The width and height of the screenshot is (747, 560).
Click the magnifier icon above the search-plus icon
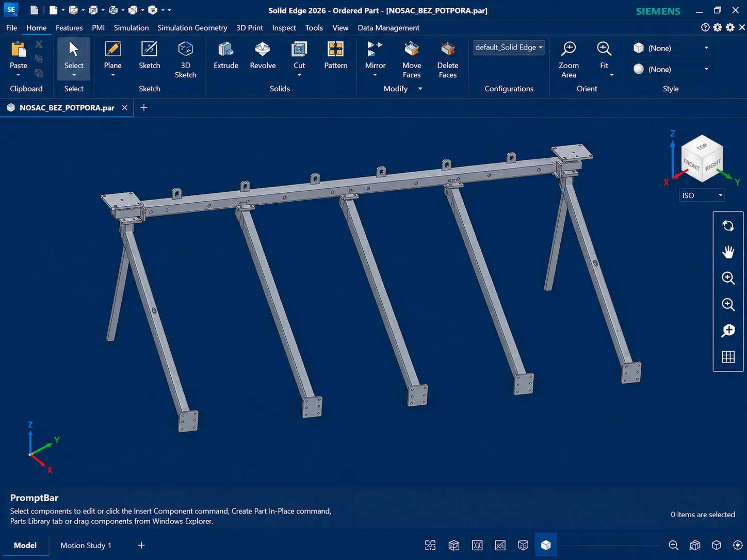[x=728, y=304]
